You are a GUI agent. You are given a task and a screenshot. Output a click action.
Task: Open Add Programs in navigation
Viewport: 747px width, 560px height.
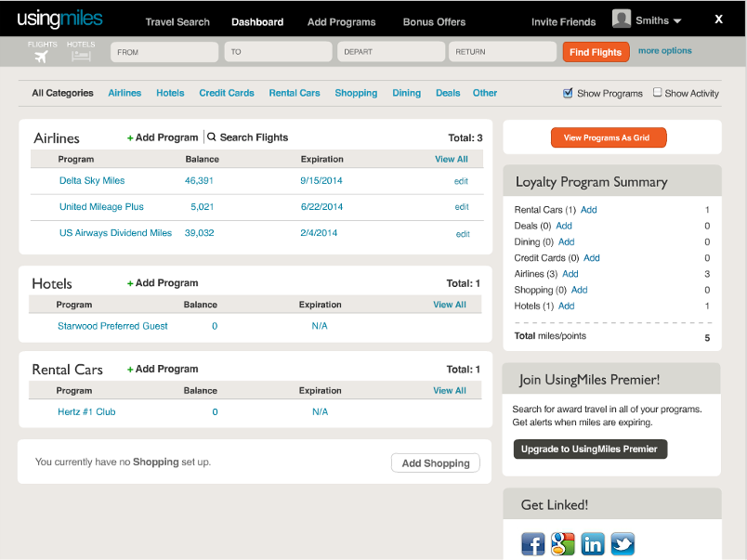pyautogui.click(x=341, y=22)
